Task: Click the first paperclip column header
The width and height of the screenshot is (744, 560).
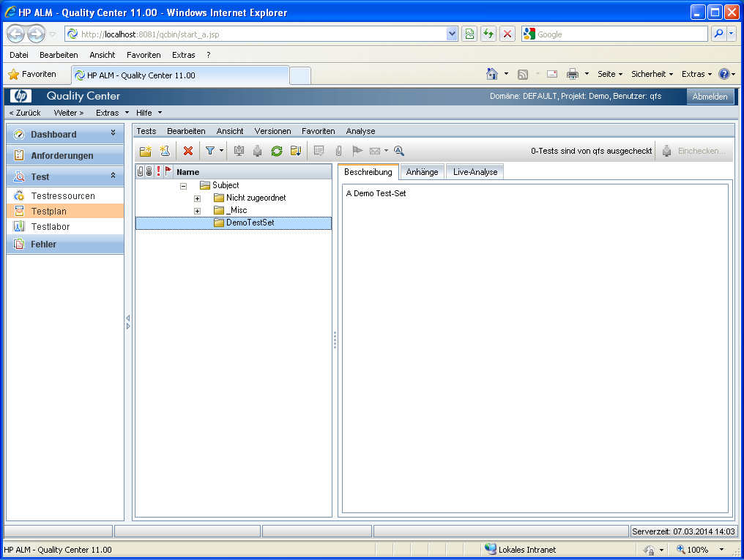Action: pyautogui.click(x=140, y=171)
